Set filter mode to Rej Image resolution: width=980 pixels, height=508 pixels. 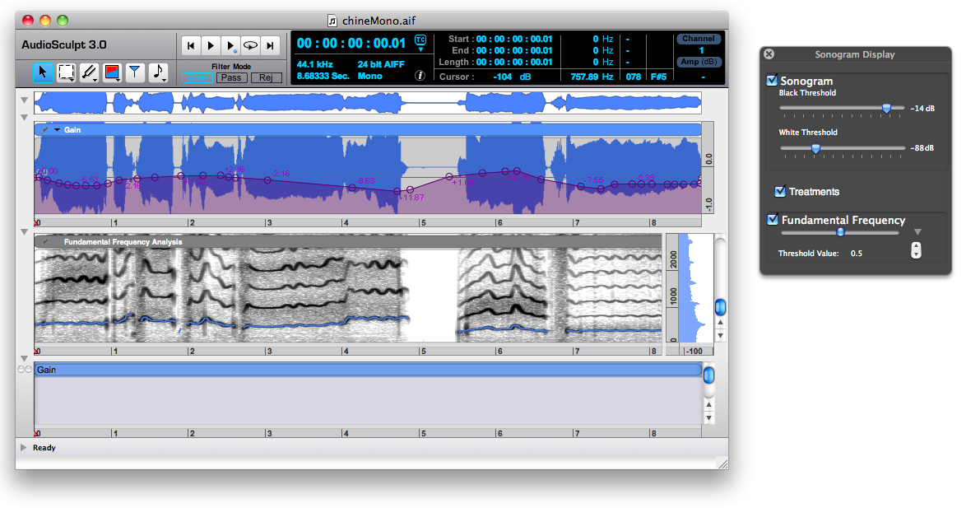click(x=265, y=77)
